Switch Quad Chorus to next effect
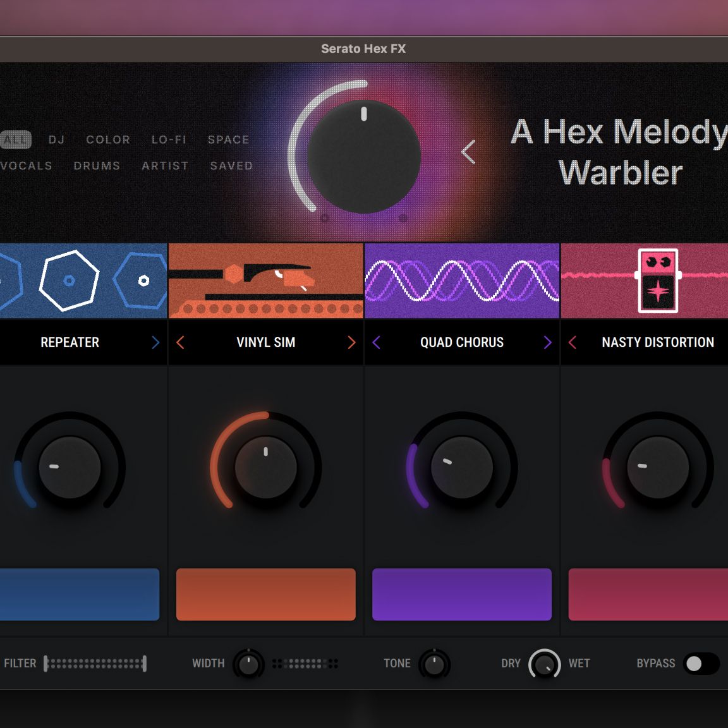This screenshot has height=728, width=728. pos(547,343)
